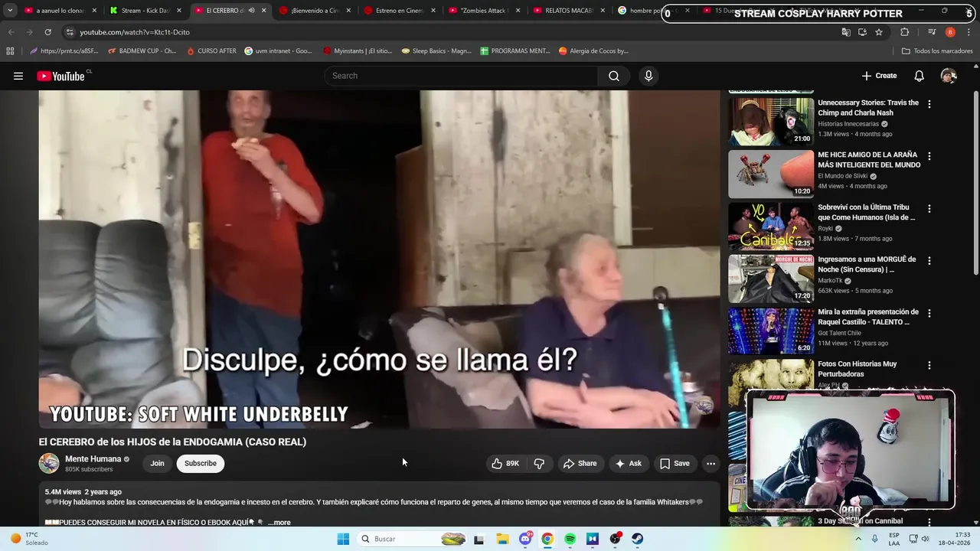The image size is (980, 551).
Task: Open Chrome extensions puzzle icon
Action: coord(905,32)
